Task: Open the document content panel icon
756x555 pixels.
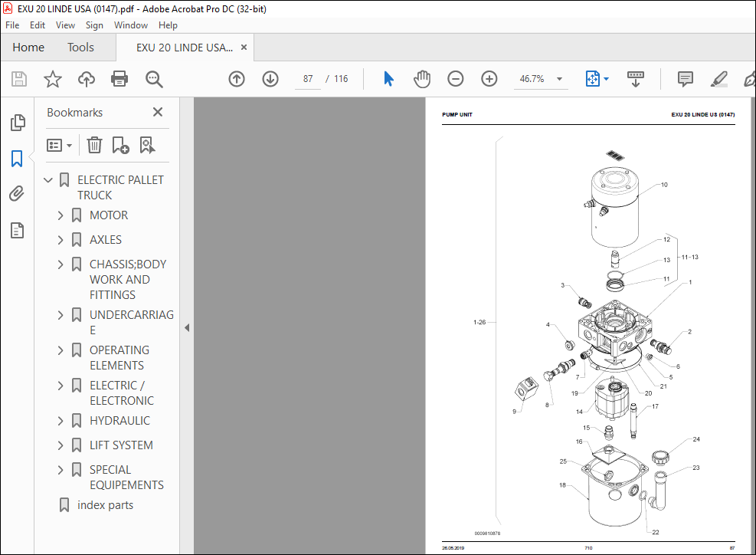Action: [x=18, y=230]
